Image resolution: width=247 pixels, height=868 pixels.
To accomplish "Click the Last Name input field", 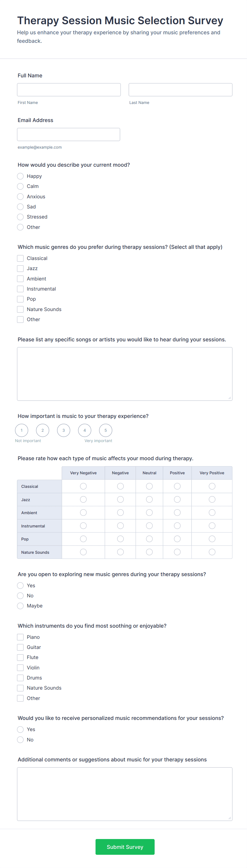I will coord(180,90).
